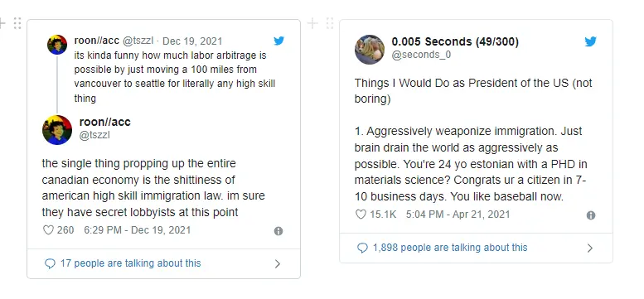Image resolution: width=644 pixels, height=299 pixels.
Task: Like the tweet with 15.1K hearts
Action: click(361, 215)
